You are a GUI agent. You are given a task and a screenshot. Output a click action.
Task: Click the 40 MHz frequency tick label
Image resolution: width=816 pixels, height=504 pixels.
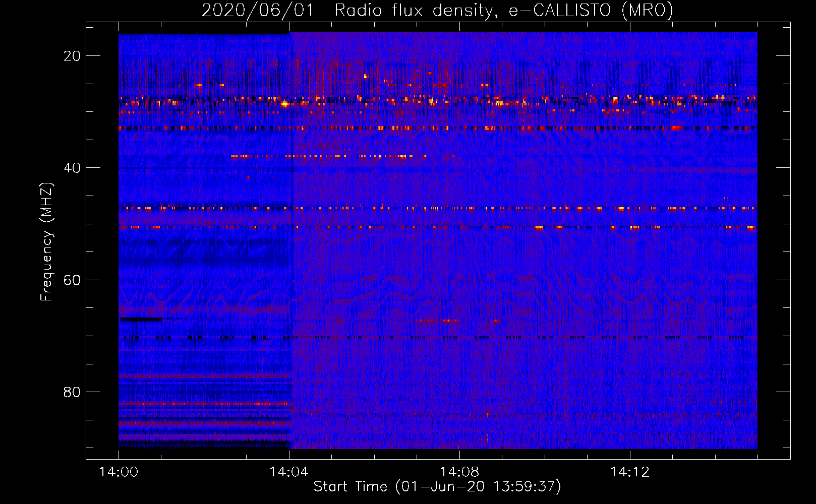click(x=72, y=168)
